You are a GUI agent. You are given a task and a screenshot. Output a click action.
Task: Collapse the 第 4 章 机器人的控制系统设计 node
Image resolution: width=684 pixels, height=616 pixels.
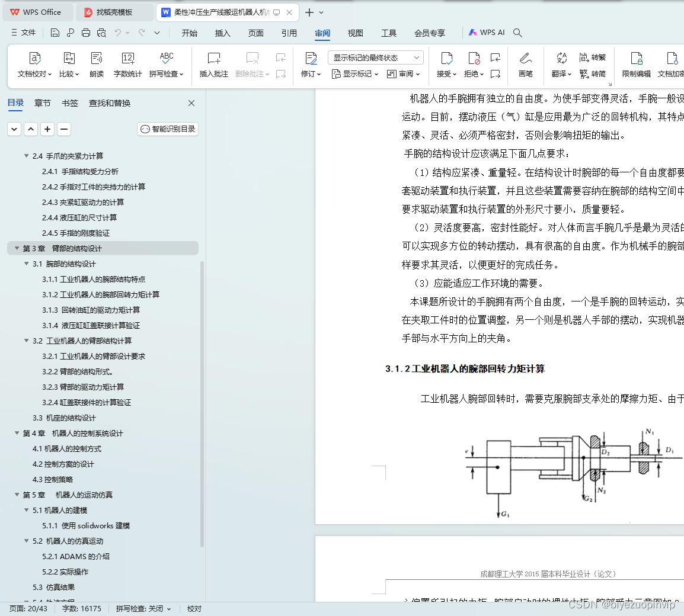(x=17, y=434)
